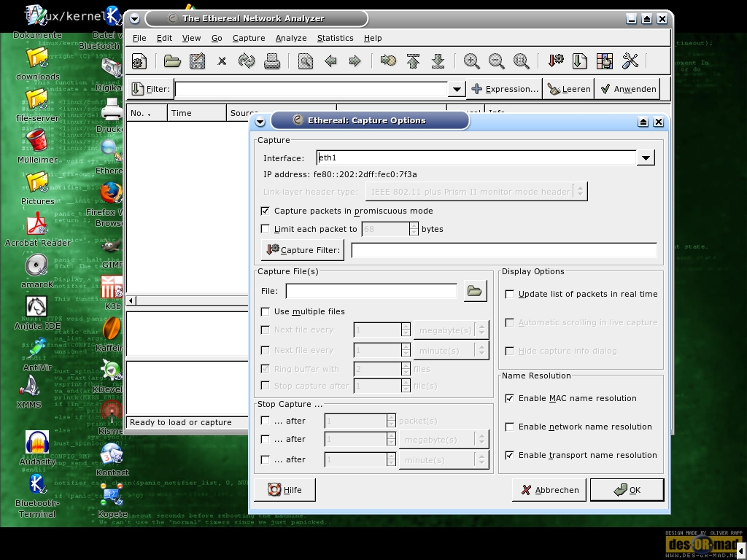747x560 pixels.
Task: Click the Capture Filter text field
Action: 504,250
